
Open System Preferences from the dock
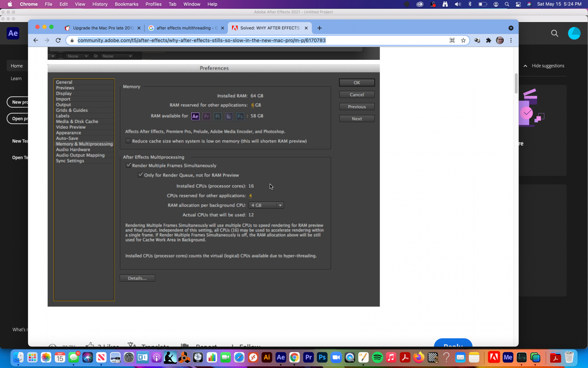click(129, 358)
